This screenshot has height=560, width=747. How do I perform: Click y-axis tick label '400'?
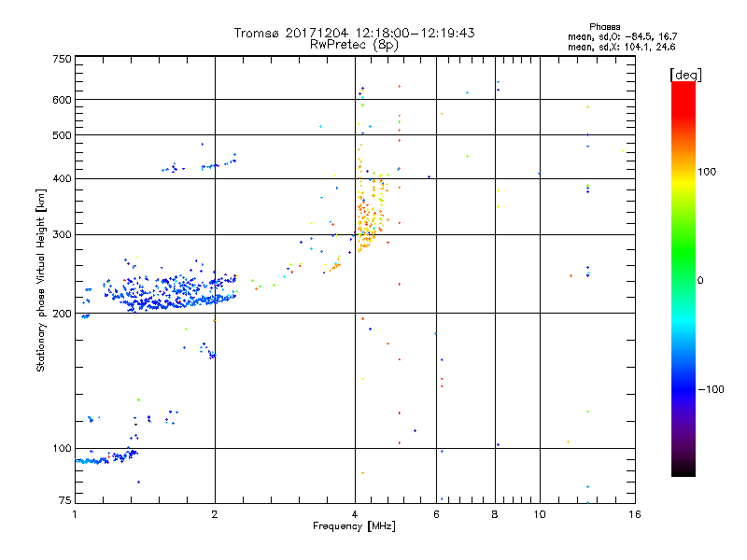click(63, 178)
